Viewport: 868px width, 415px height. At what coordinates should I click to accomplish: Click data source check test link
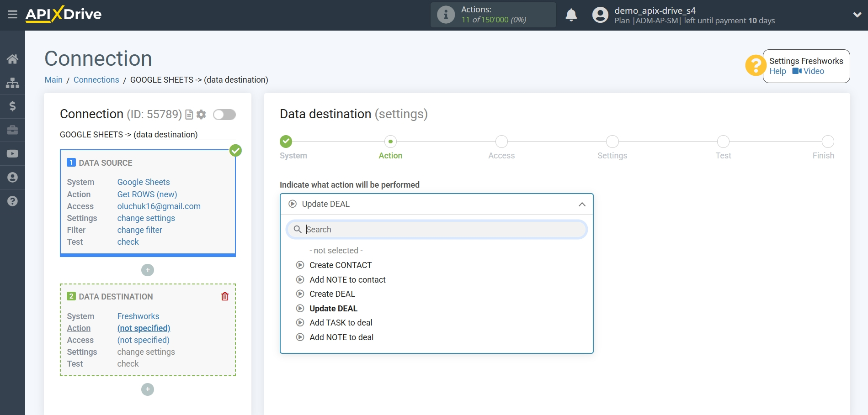click(x=128, y=242)
